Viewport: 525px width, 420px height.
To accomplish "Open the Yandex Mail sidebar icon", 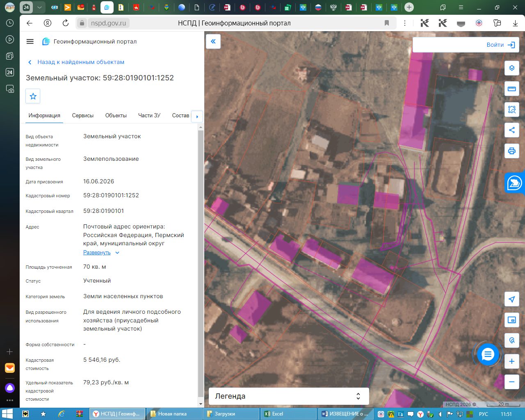I will pos(10,368).
